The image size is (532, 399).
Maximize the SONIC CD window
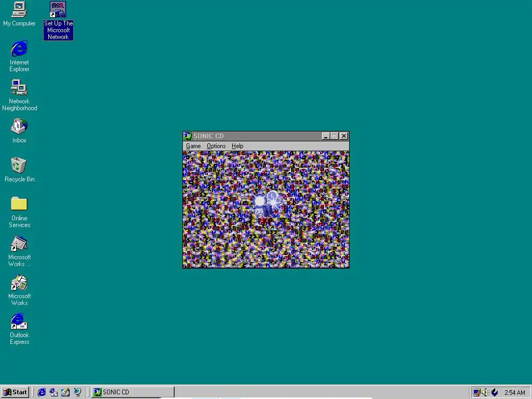[334, 136]
